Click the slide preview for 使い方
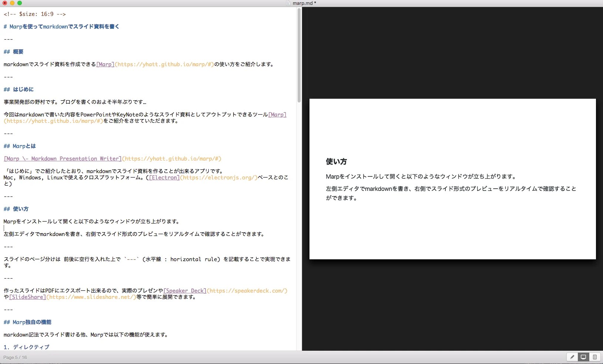 click(452, 179)
